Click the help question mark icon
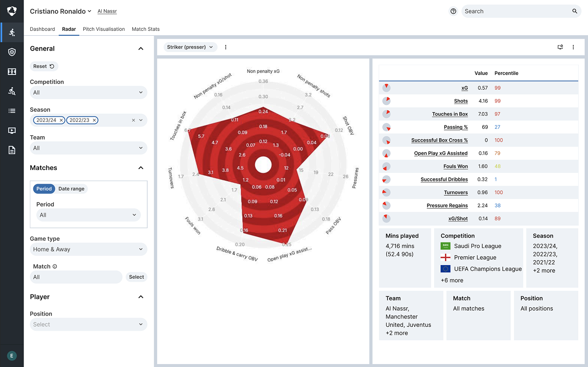The image size is (588, 367). [453, 11]
